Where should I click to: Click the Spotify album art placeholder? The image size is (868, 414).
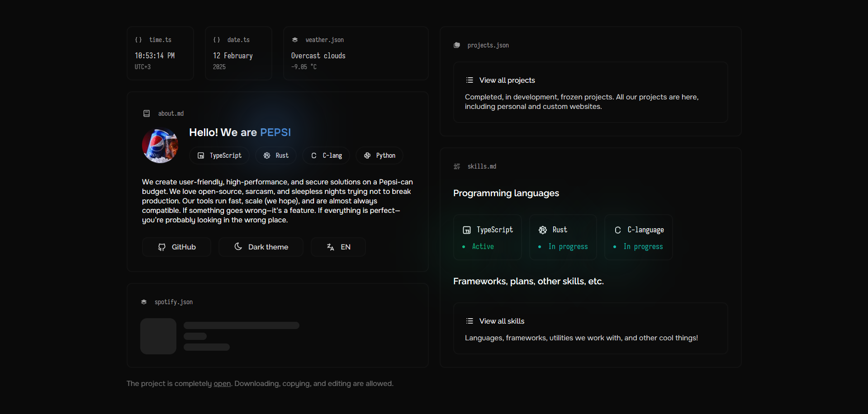click(158, 336)
